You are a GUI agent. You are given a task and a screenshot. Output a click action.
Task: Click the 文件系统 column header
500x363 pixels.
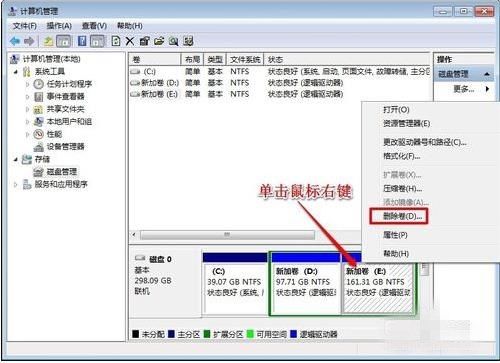tap(245, 60)
